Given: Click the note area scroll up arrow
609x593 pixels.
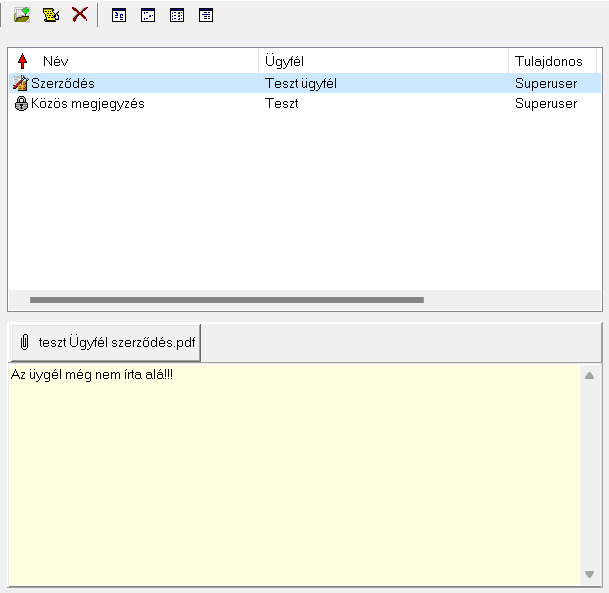Looking at the screenshot, I should pyautogui.click(x=590, y=376).
